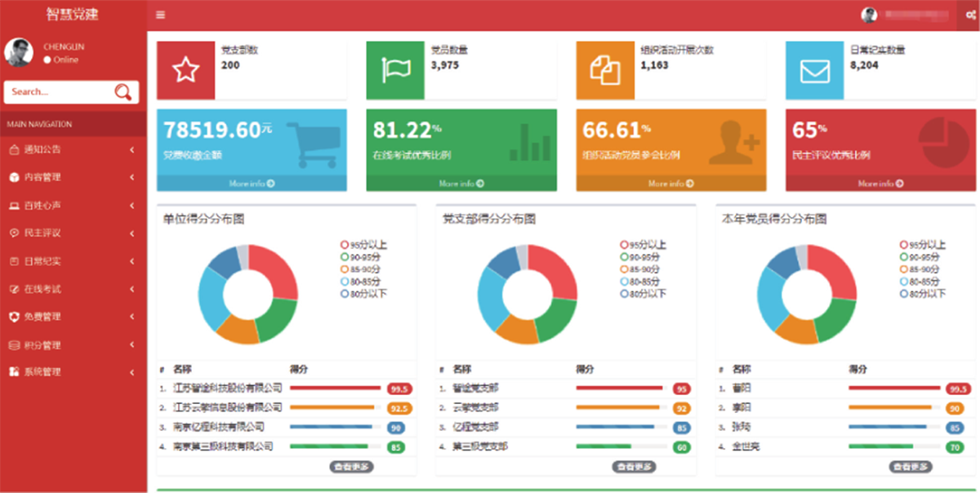Click the hamburger menu icon in header

(160, 15)
